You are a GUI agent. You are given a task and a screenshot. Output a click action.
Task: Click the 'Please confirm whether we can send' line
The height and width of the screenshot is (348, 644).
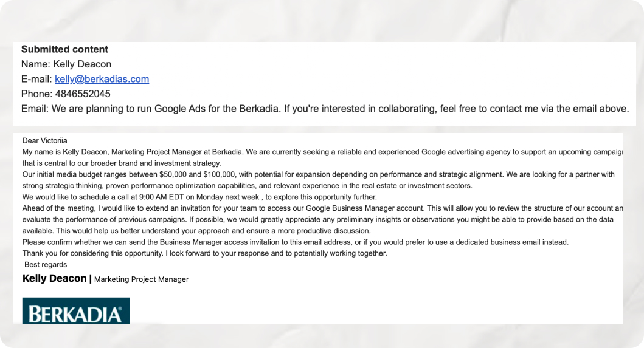coord(296,242)
